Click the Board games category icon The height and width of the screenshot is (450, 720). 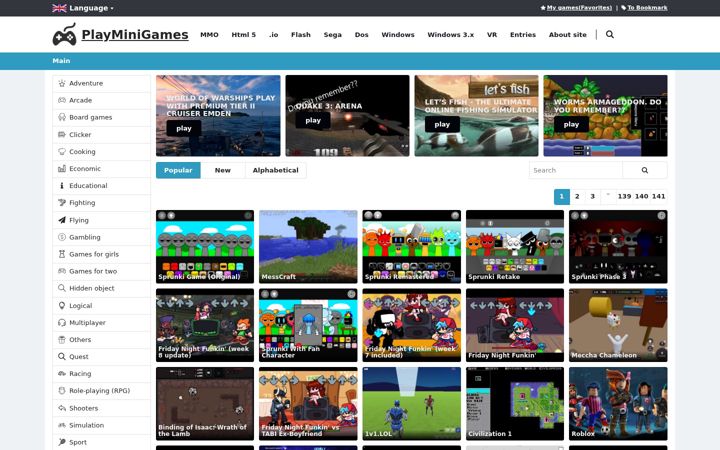pyautogui.click(x=62, y=117)
